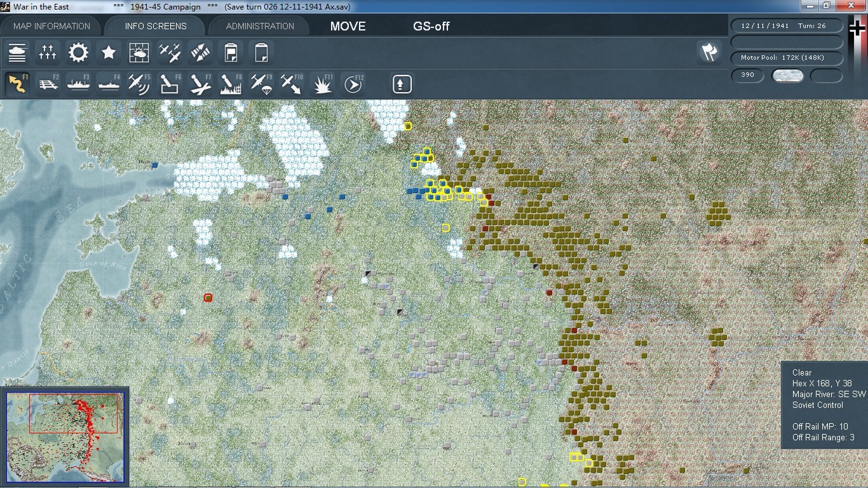The image size is (868, 488).
Task: Click the Motor Pool 172K display
Action: click(787, 58)
